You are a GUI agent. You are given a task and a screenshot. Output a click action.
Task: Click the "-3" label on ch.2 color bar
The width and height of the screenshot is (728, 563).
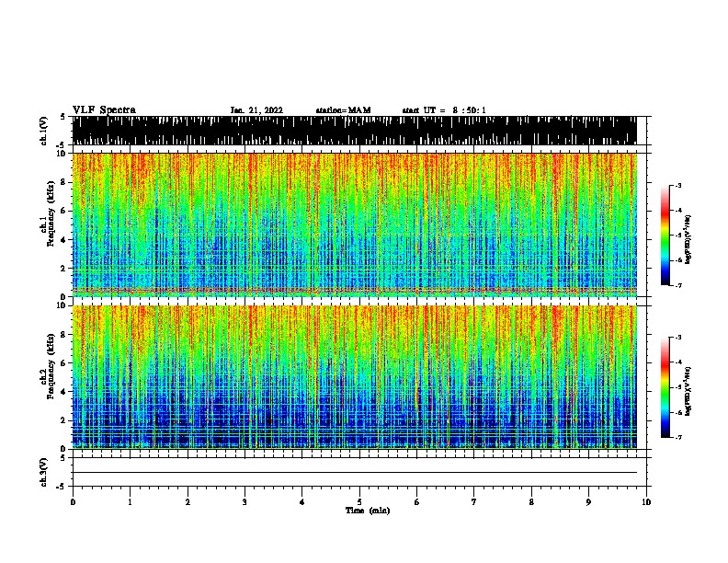tap(677, 338)
